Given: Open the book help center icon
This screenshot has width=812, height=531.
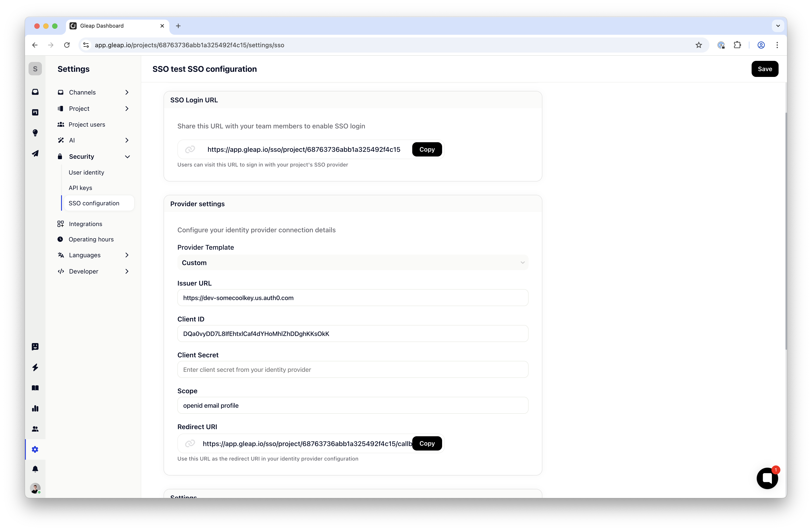Looking at the screenshot, I should [35, 388].
